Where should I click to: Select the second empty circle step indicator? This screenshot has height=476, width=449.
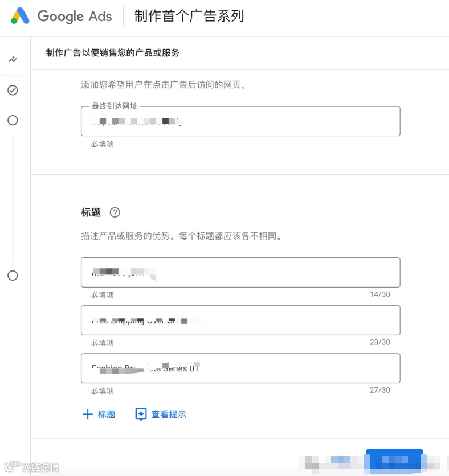click(13, 120)
